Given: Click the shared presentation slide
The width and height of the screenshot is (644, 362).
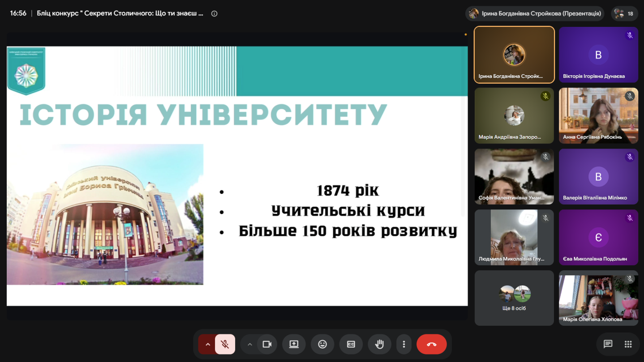Looking at the screenshot, I should pos(237,176).
